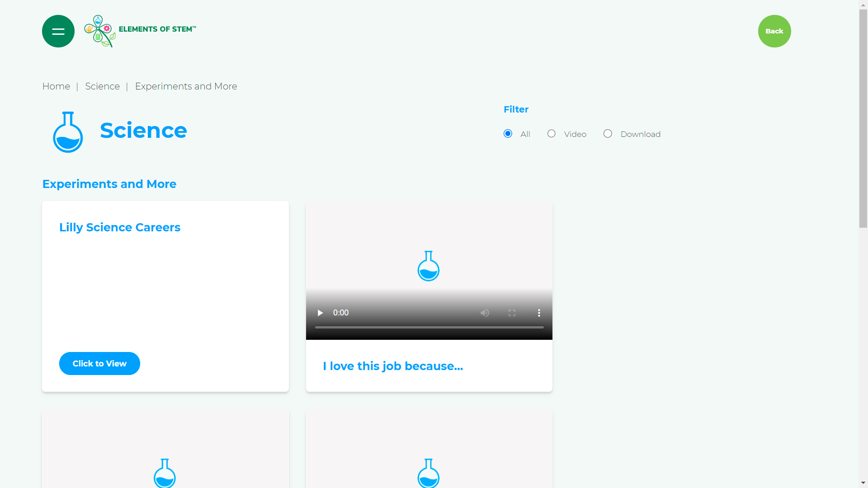Viewport: 868px width, 488px height.
Task: Click the flask icon in the bottom-left card
Action: click(x=165, y=473)
